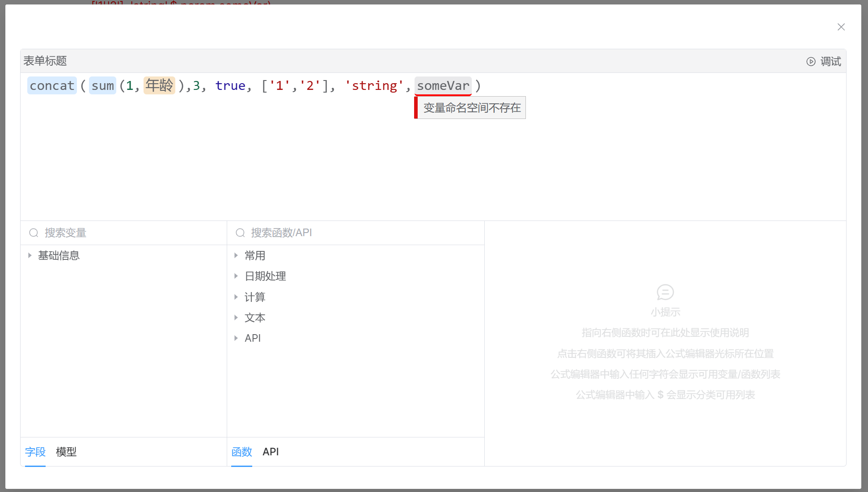The image size is (868, 492).
Task: Expand the 计算 function category
Action: pyautogui.click(x=236, y=297)
